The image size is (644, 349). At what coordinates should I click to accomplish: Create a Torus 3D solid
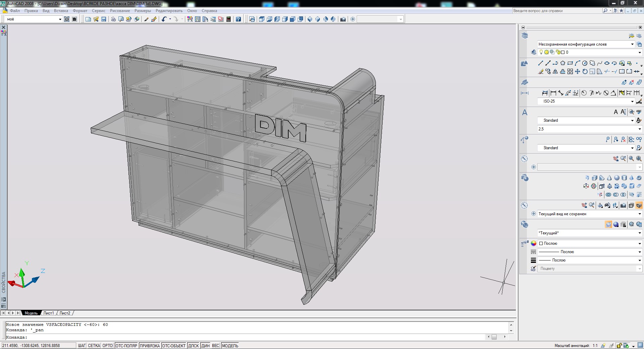tap(639, 178)
